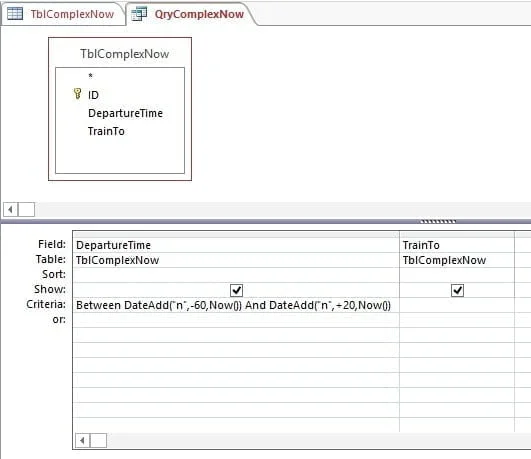This screenshot has width=531, height=459.
Task: Click the table datasheet icon on TblComplexNow tab
Action: click(x=15, y=14)
